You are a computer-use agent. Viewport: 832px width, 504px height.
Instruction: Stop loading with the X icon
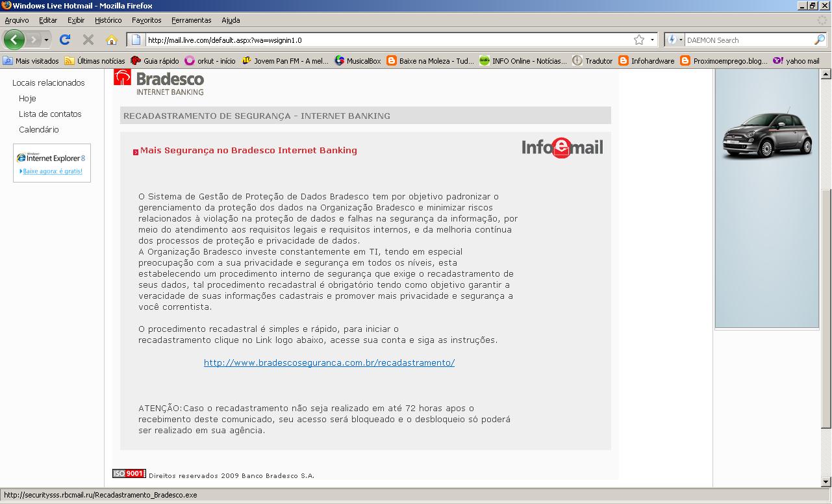tap(88, 40)
